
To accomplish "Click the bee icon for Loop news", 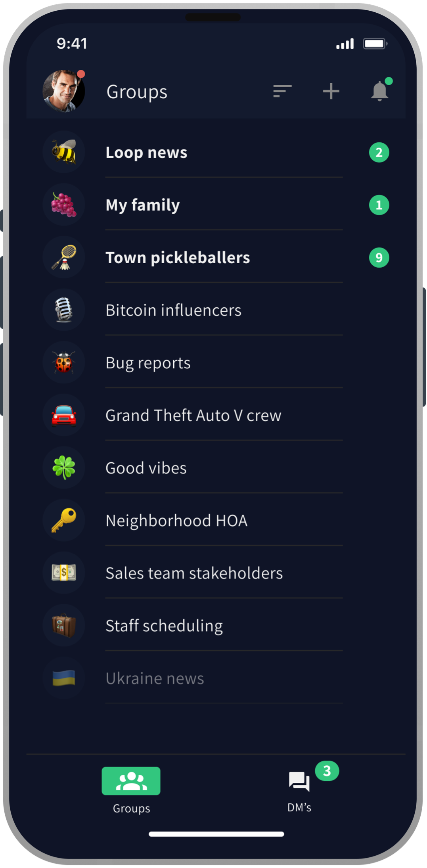I will 64,152.
